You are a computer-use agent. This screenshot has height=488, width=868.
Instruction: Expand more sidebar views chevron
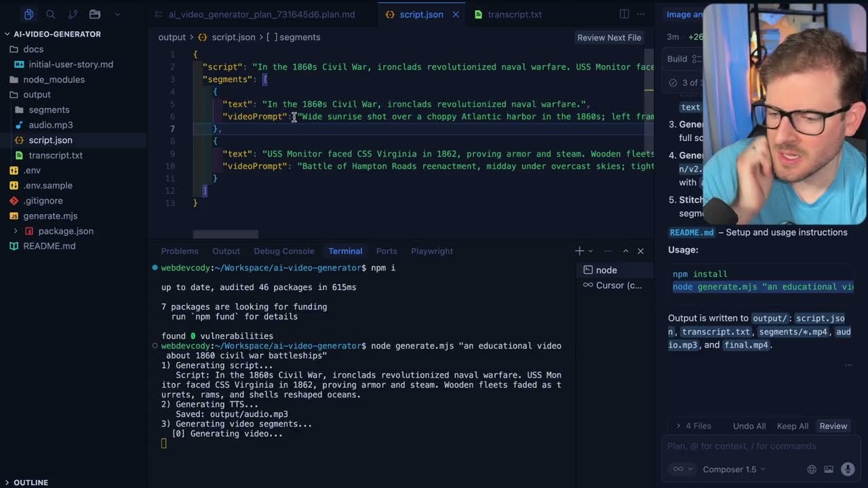tap(117, 14)
